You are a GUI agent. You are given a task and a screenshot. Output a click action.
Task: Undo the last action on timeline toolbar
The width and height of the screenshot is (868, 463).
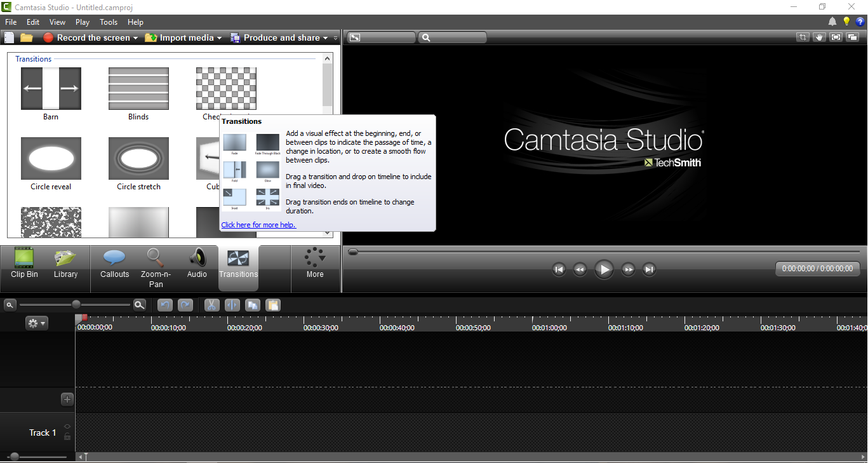[165, 305]
